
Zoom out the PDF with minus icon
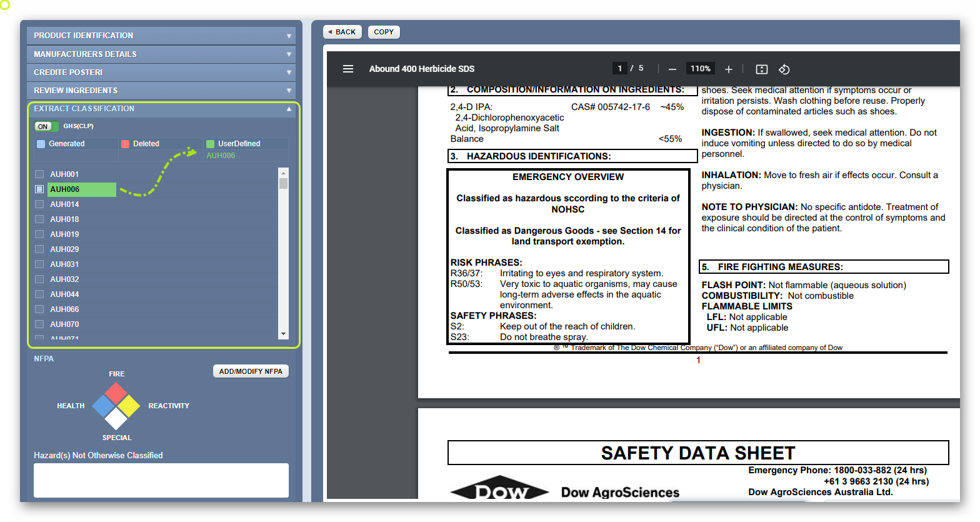point(672,69)
